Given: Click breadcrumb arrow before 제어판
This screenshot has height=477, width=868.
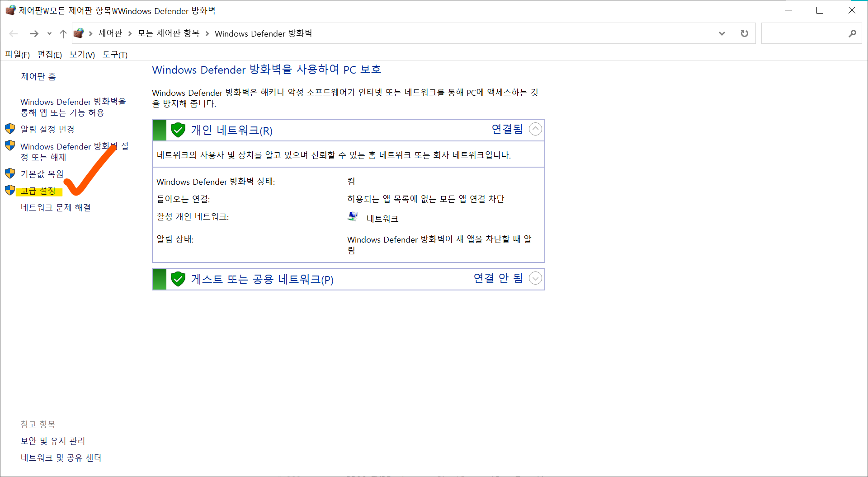Looking at the screenshot, I should coord(90,33).
